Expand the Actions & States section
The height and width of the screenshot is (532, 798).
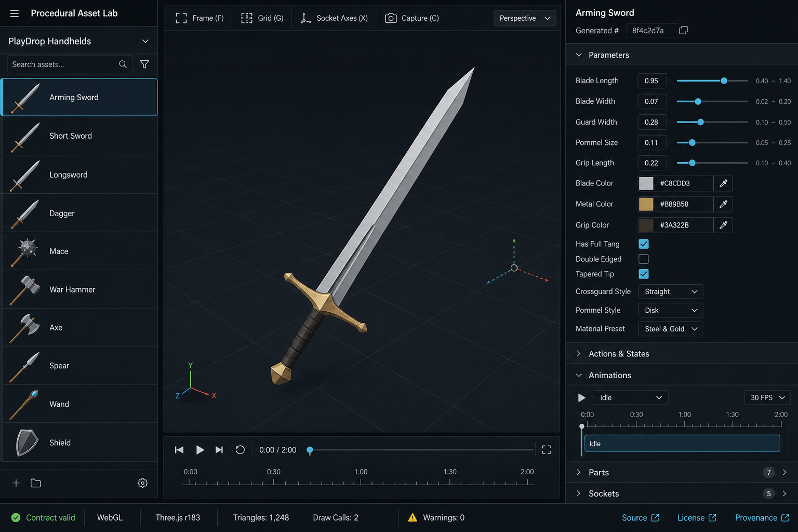682,354
